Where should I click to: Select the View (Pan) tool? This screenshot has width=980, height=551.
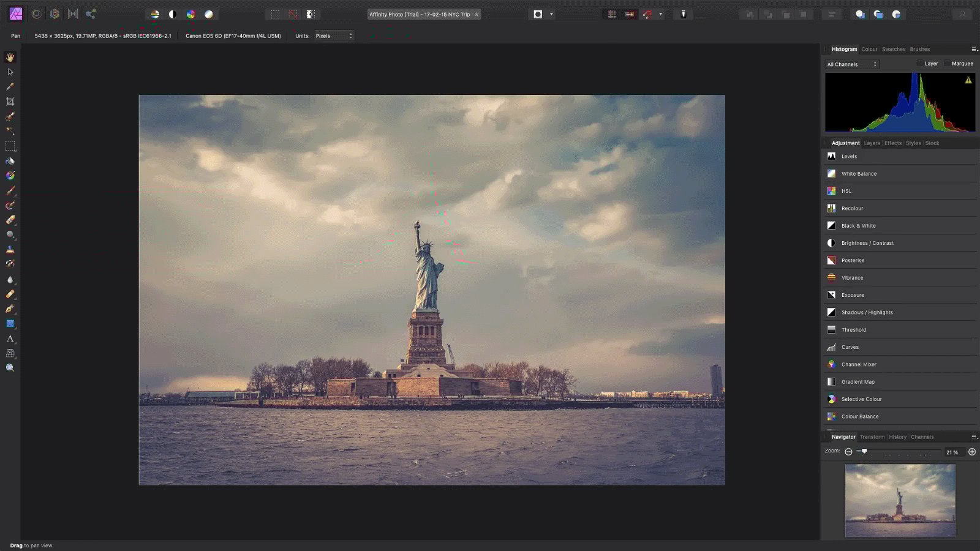[10, 57]
